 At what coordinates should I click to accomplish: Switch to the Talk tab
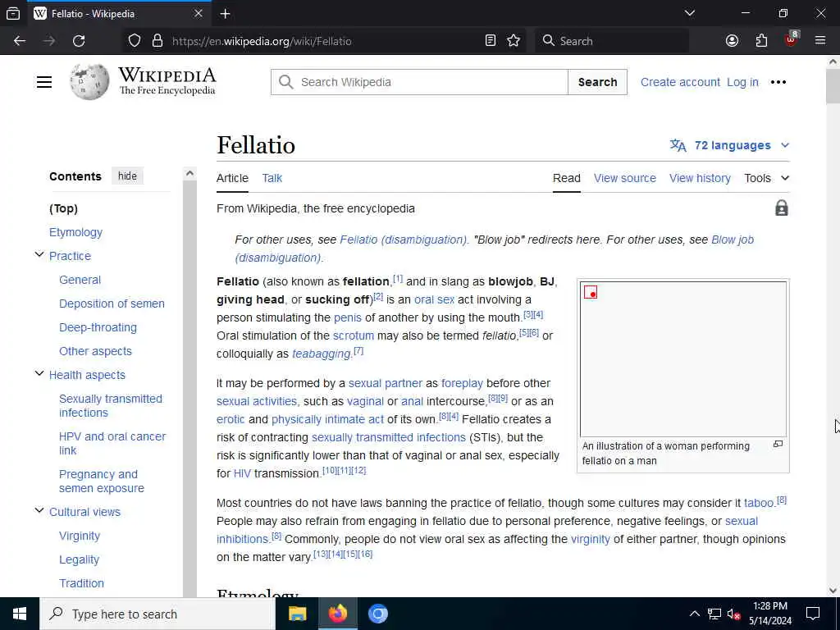(x=272, y=178)
